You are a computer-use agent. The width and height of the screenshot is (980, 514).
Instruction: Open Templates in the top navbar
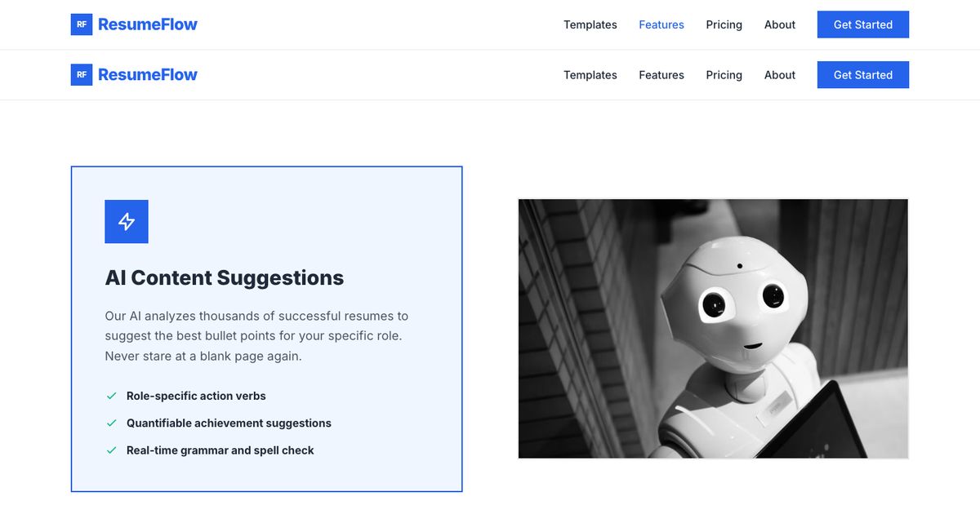[590, 24]
